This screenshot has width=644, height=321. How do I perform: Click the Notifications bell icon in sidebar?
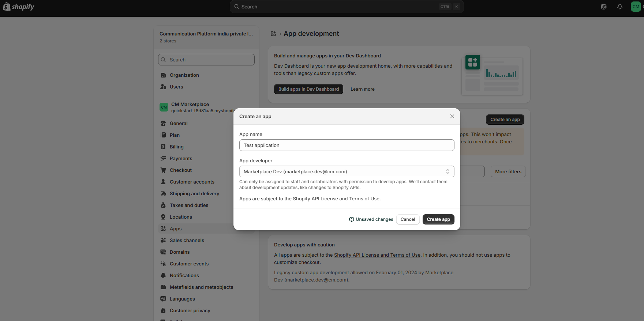163,275
